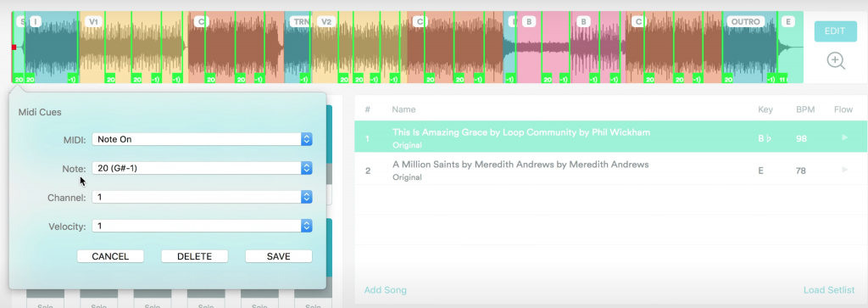Click the zoom magnifier icon below EDIT
This screenshot has height=308, width=868.
pyautogui.click(x=836, y=60)
